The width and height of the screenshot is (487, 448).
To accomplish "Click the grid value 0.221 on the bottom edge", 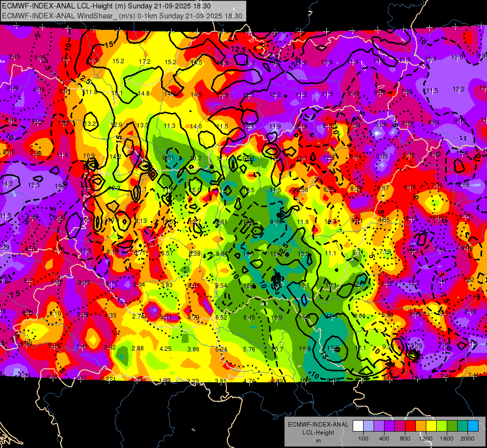I will [x=108, y=379].
